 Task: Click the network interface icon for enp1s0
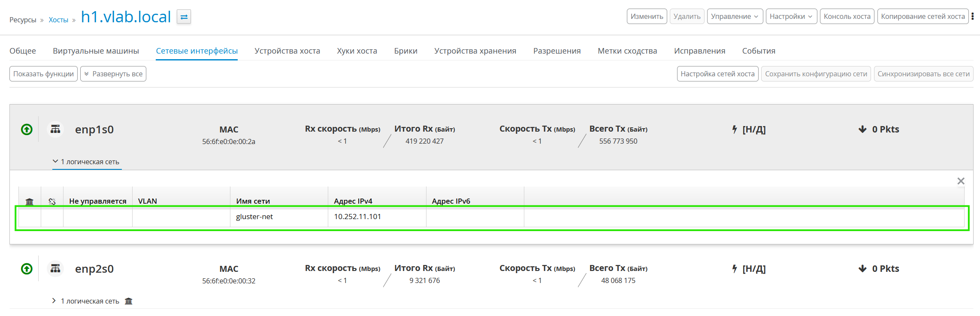coord(55,129)
